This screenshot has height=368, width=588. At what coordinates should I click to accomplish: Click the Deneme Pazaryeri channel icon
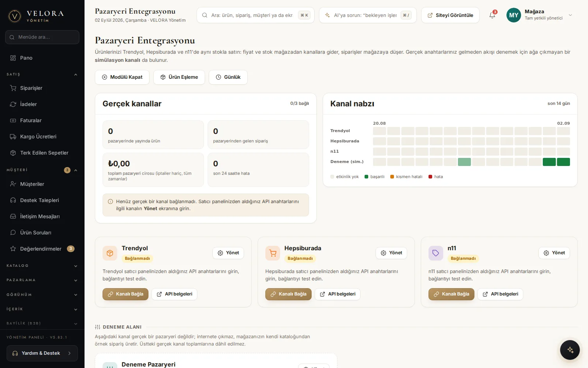point(110,365)
